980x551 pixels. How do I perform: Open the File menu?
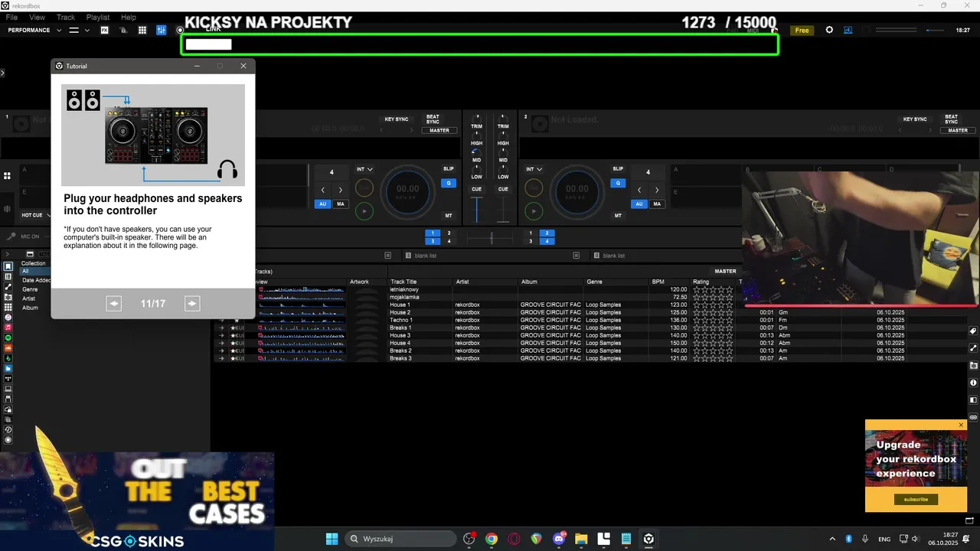click(x=11, y=17)
